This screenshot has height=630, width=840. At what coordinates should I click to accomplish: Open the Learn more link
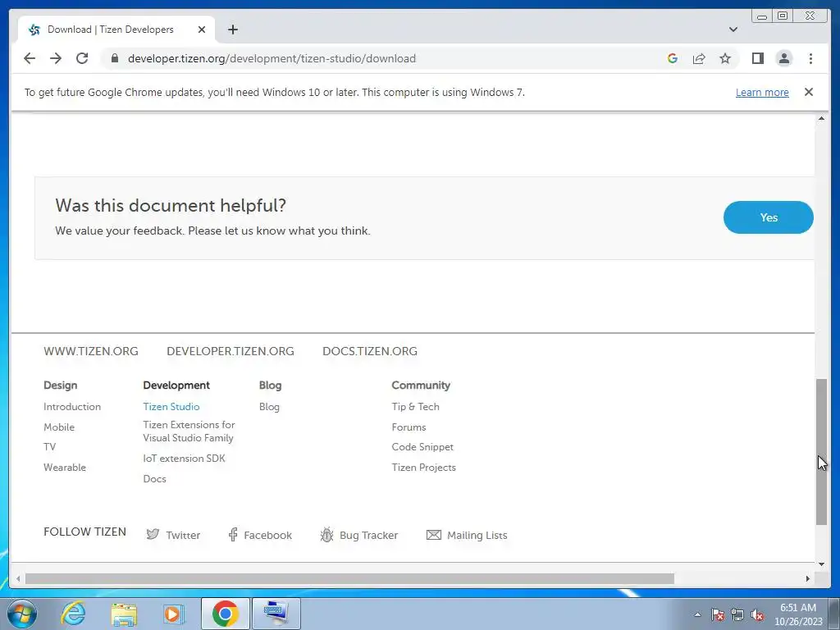[762, 92]
